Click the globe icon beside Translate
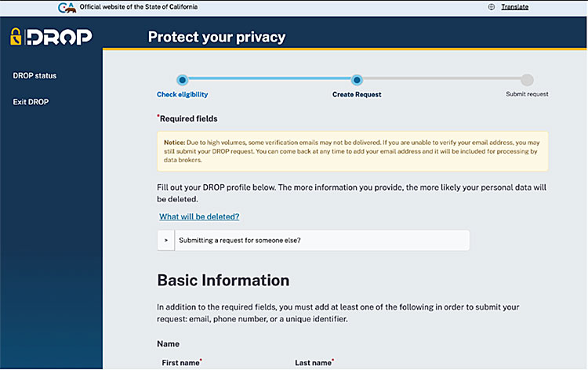This screenshot has width=588, height=370. click(492, 7)
